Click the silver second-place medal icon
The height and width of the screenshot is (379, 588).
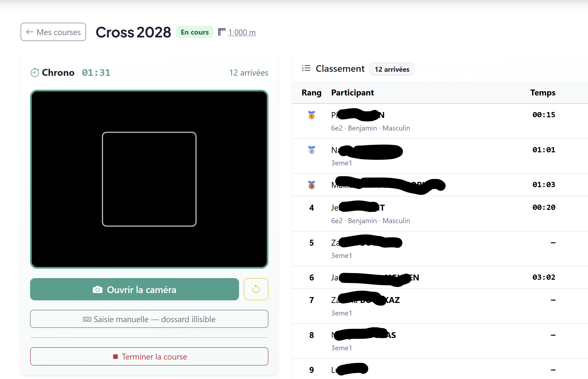[311, 150]
